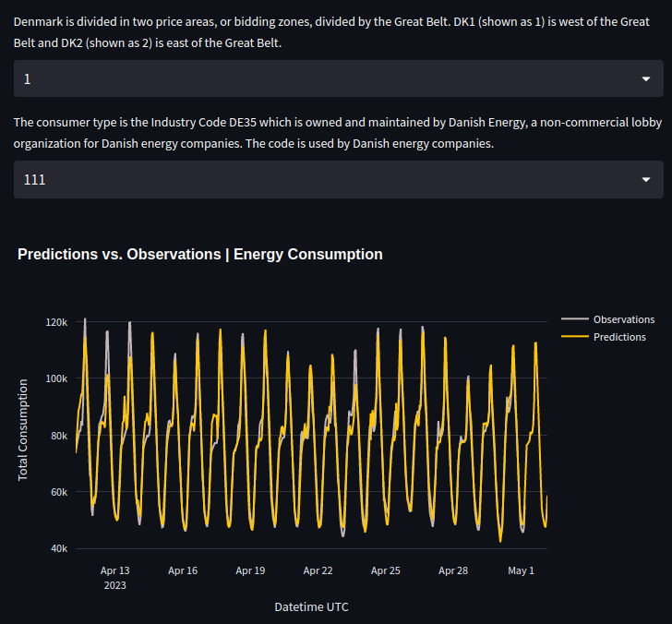Screen dimensions: 672x624
Task: Toggle the Predictions trace in the legend
Action: click(619, 337)
